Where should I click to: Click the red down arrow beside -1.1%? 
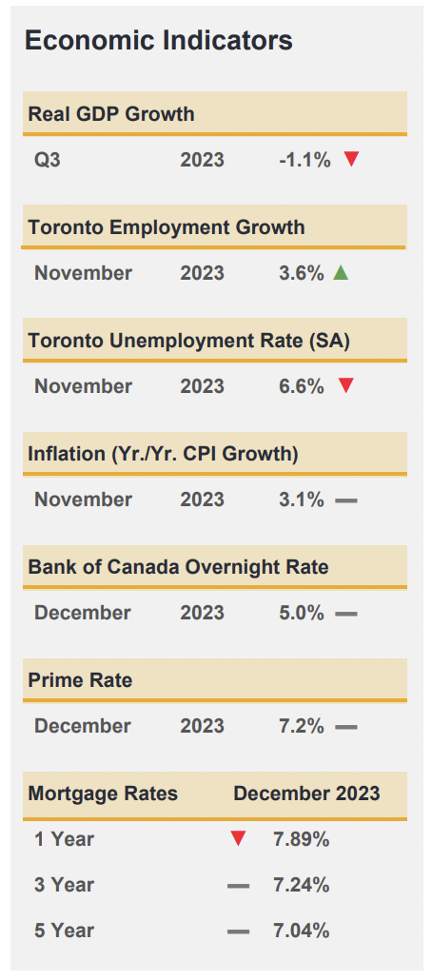tap(351, 160)
